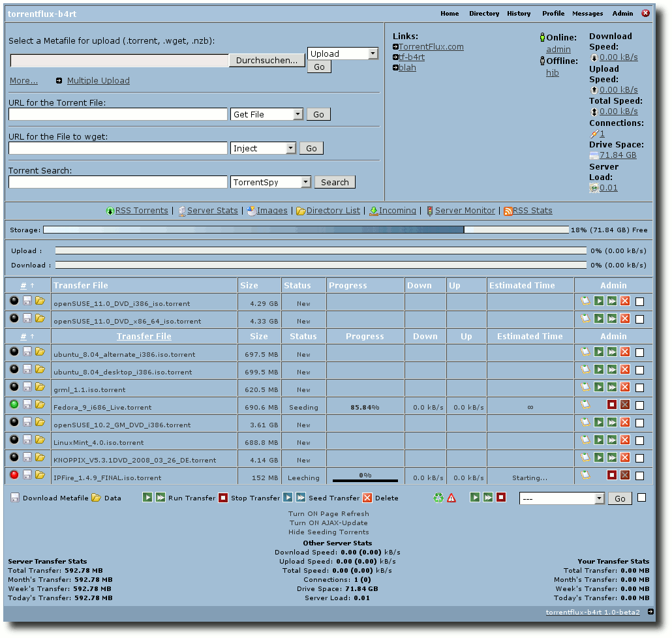Viewport: 672px width, 638px height.
Task: Open the data folder icon for LinuxMint_4.0.iso.torrent
Action: (x=40, y=440)
